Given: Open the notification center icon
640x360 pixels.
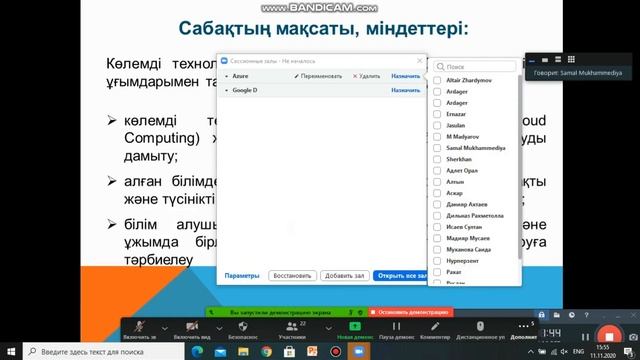Looking at the screenshot, I should click(x=629, y=351).
